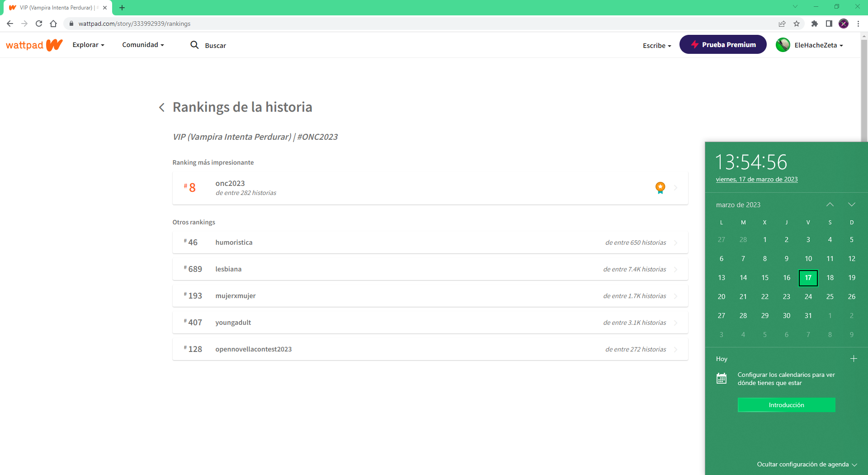This screenshot has height=475, width=868.
Task: Add a calendar event with the plus icon
Action: pos(854,359)
